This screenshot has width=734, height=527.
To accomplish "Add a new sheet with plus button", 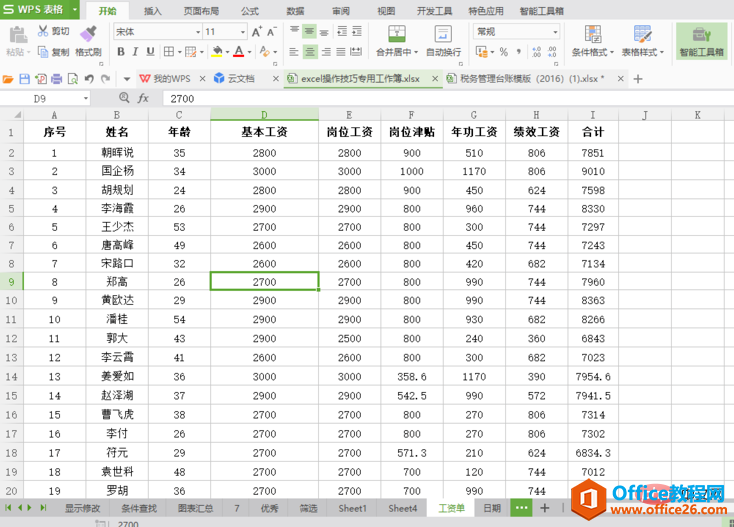I will [x=544, y=507].
